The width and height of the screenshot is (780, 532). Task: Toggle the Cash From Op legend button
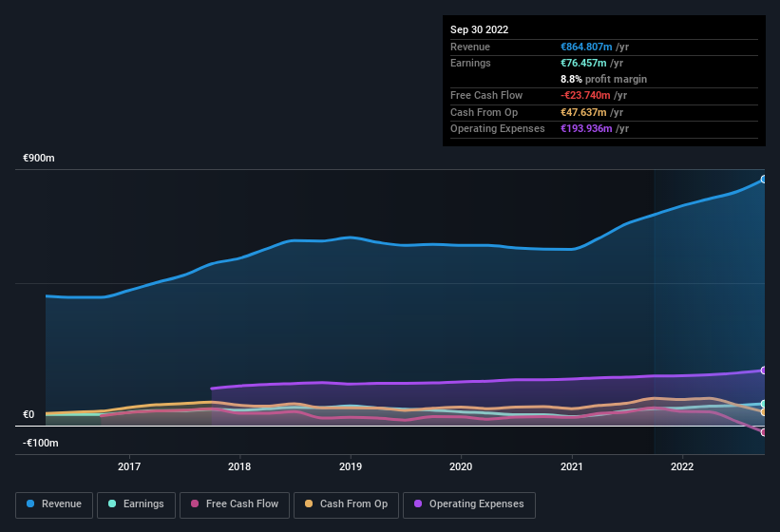pyautogui.click(x=346, y=504)
